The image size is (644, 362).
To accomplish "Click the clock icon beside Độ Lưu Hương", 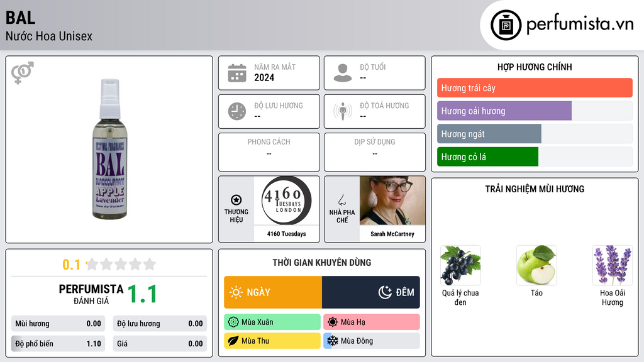I will click(x=237, y=112).
